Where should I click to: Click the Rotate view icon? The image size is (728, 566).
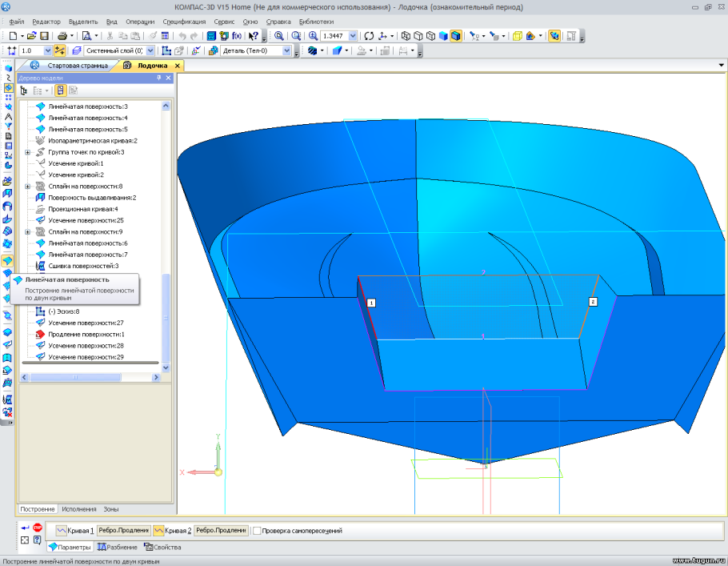click(369, 36)
